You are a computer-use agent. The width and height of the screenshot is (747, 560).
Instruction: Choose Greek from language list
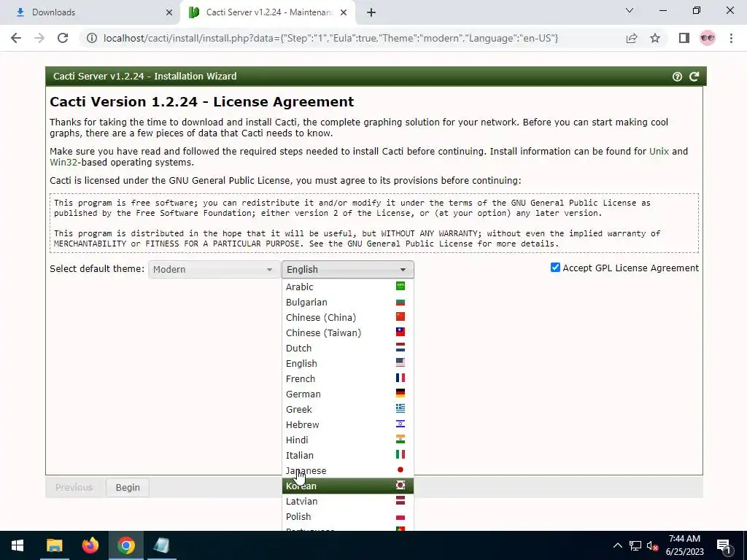[x=348, y=409]
